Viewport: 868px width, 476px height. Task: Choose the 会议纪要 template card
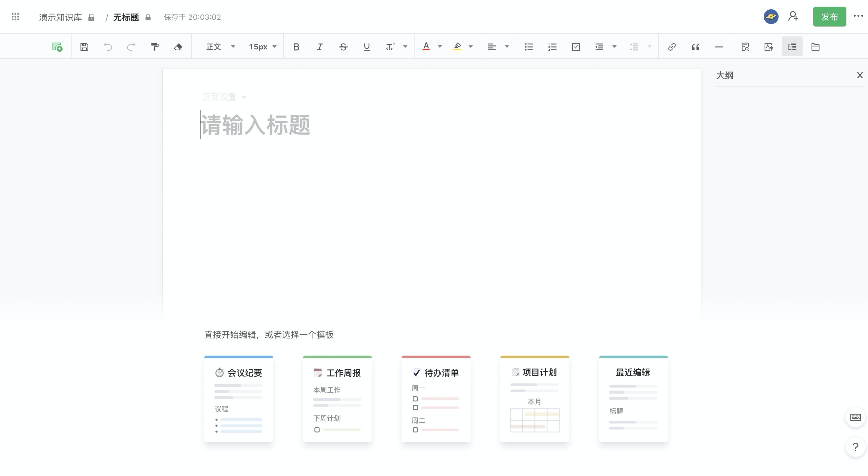(x=238, y=399)
